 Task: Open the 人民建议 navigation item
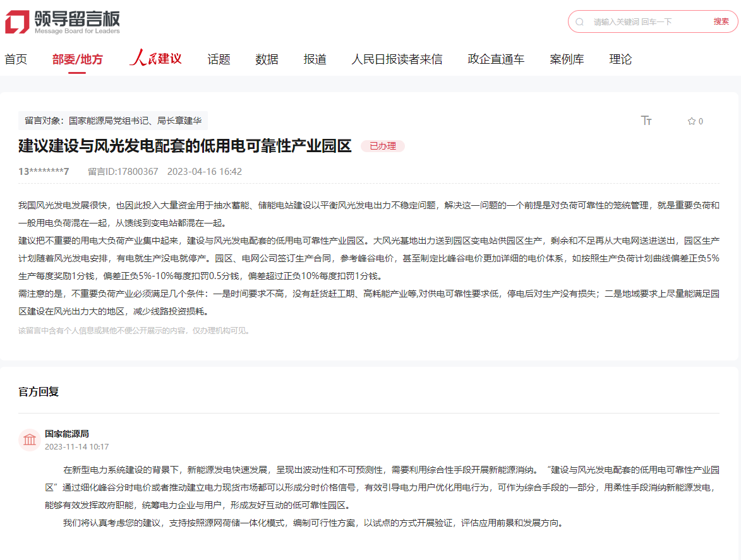(x=155, y=59)
